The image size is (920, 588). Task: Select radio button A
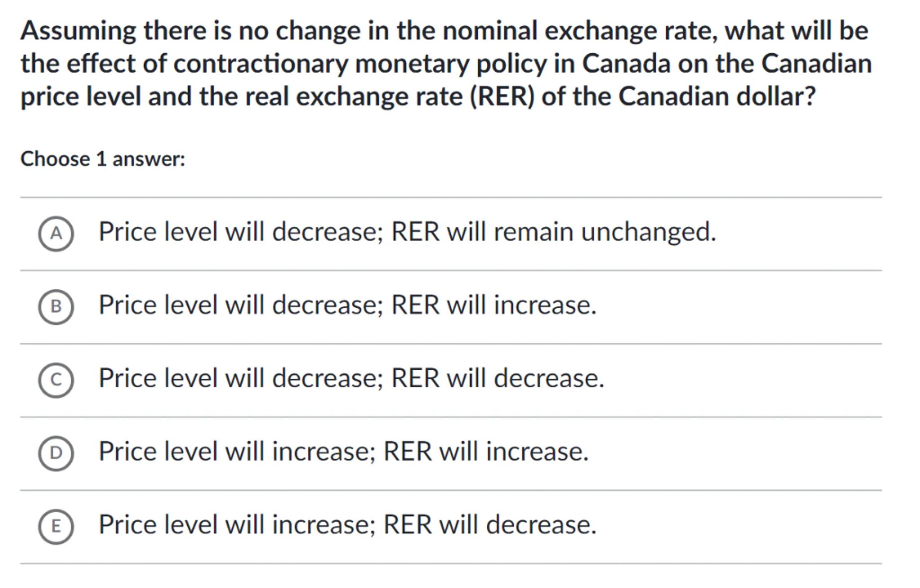pos(56,233)
